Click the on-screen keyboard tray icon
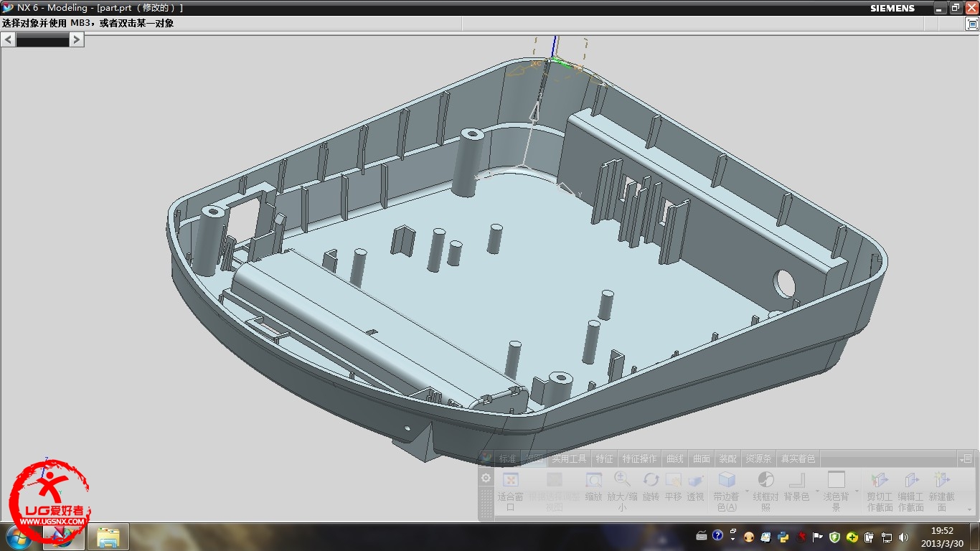The width and height of the screenshot is (980, 551). pos(702,536)
